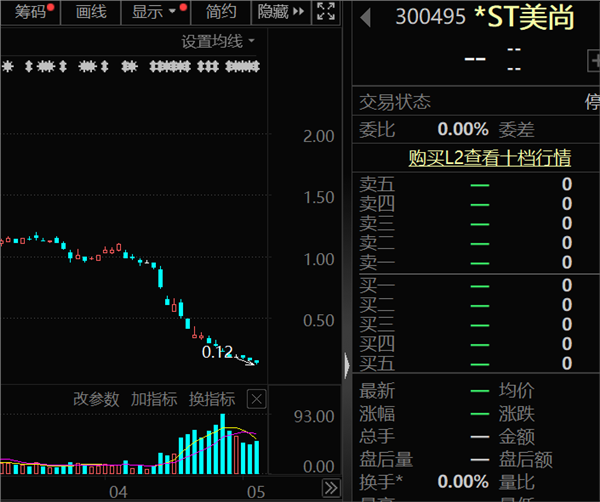Click double-chevron button below volume scale
This screenshot has height=502, width=600.
(331, 488)
